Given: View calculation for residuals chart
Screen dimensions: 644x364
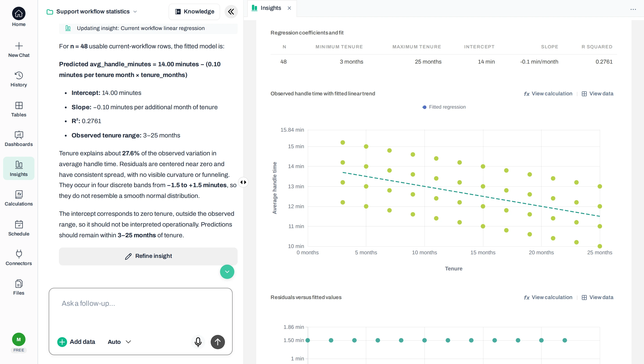Looking at the screenshot, I should (548, 298).
